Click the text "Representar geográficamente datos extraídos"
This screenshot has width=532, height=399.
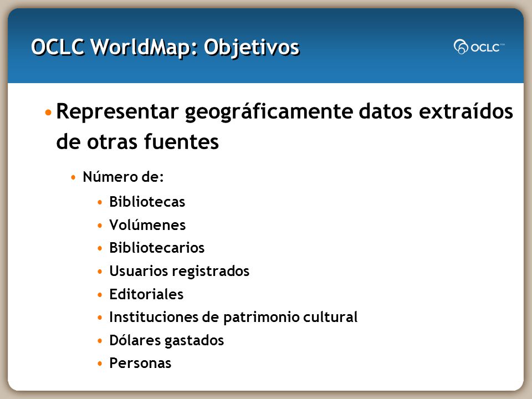pos(284,111)
